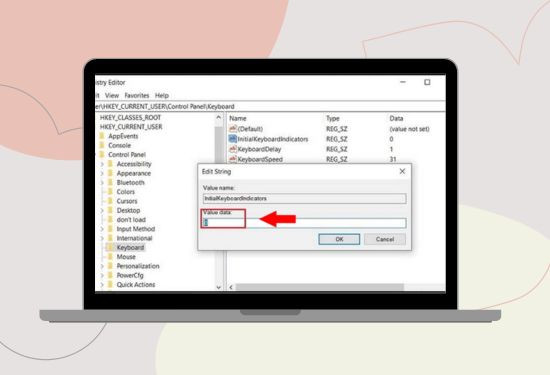This screenshot has height=375, width=550.
Task: Minimize the Registry Editor window
Action: click(403, 82)
